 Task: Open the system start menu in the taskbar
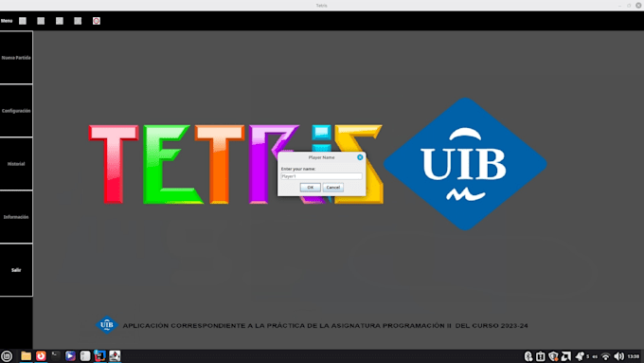point(7,356)
